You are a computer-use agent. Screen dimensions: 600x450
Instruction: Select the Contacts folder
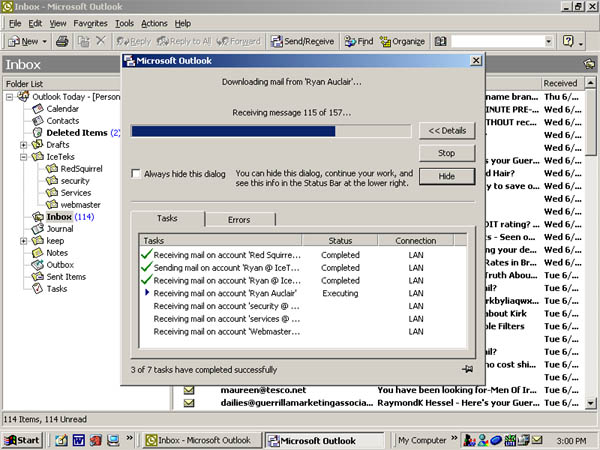pos(63,121)
